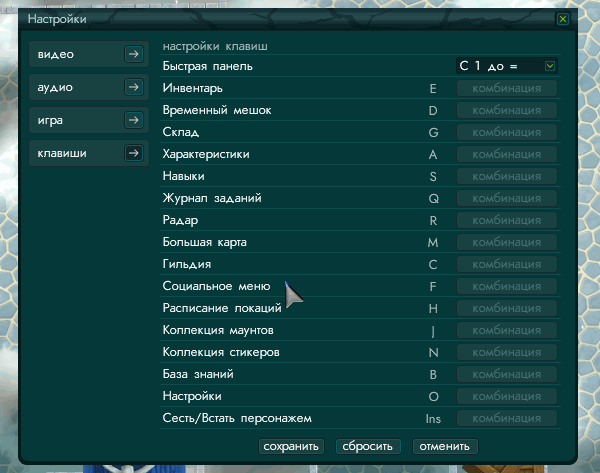The width and height of the screenshot is (600, 473).
Task: Set комбинация for Журнал заданий
Action: tap(507, 198)
